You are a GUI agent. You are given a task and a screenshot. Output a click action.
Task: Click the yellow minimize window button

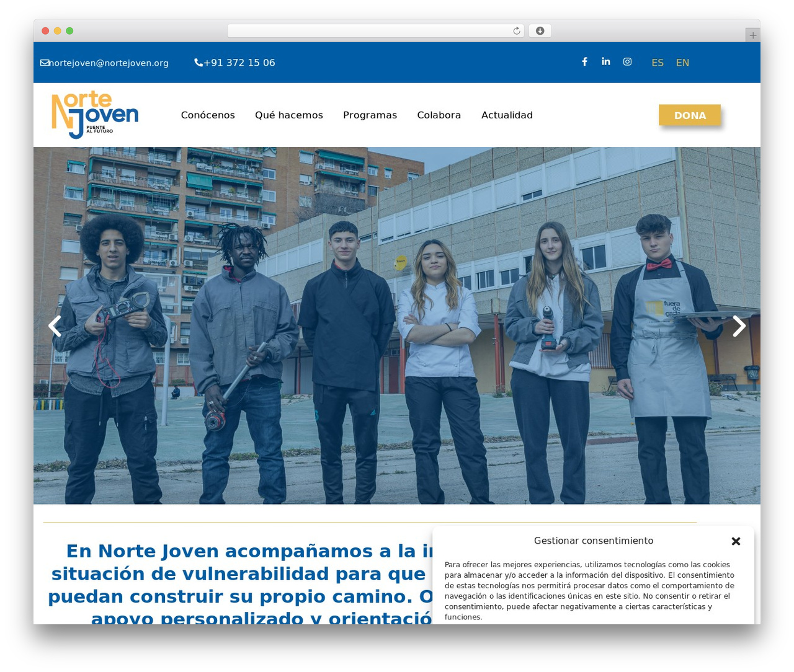(x=58, y=31)
